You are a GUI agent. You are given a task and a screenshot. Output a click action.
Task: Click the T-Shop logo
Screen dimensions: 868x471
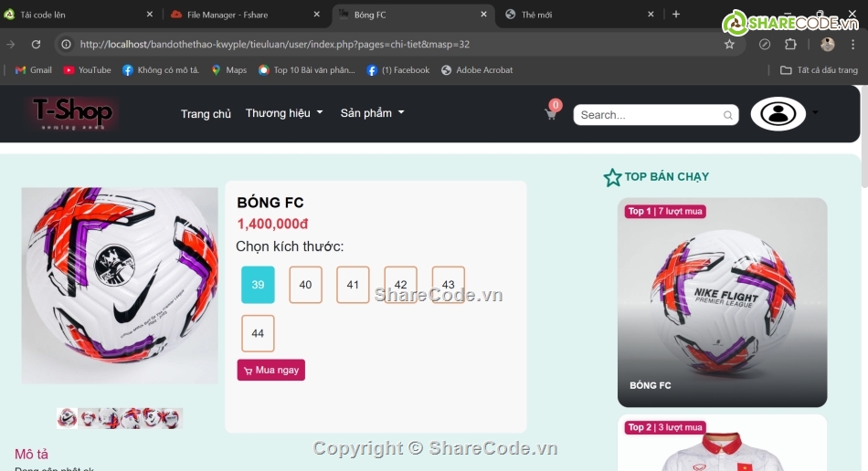tap(72, 113)
